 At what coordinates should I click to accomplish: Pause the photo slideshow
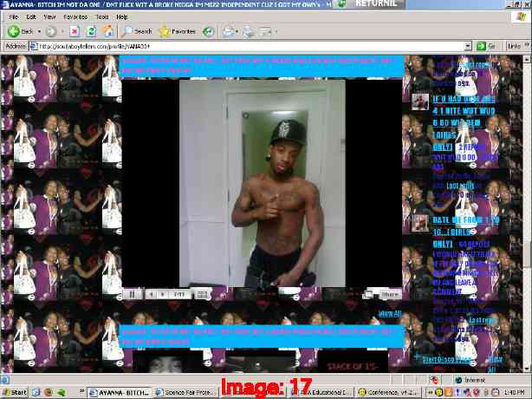132,294
